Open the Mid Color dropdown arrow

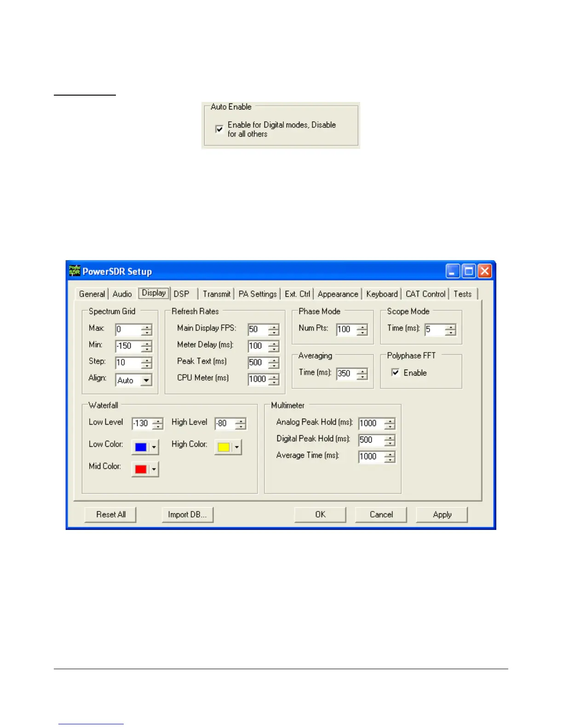coord(154,469)
